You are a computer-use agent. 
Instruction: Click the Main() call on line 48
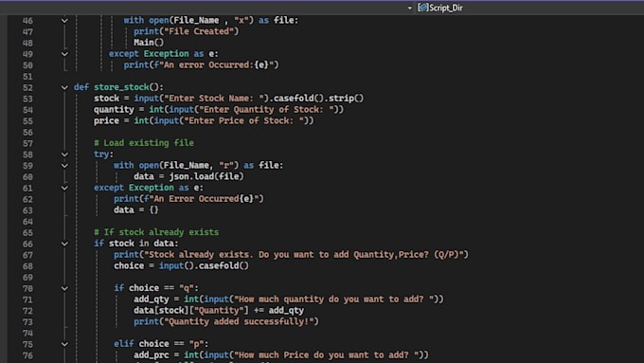coord(149,43)
